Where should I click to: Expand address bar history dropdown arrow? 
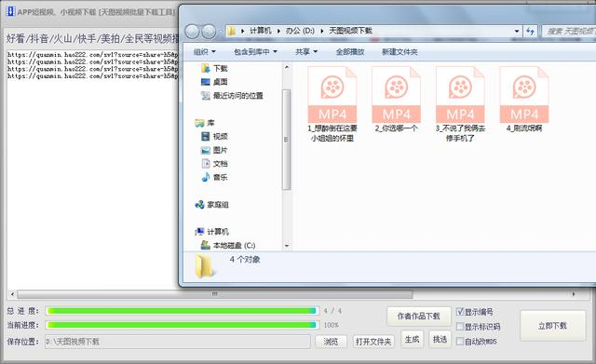pyautogui.click(x=517, y=31)
